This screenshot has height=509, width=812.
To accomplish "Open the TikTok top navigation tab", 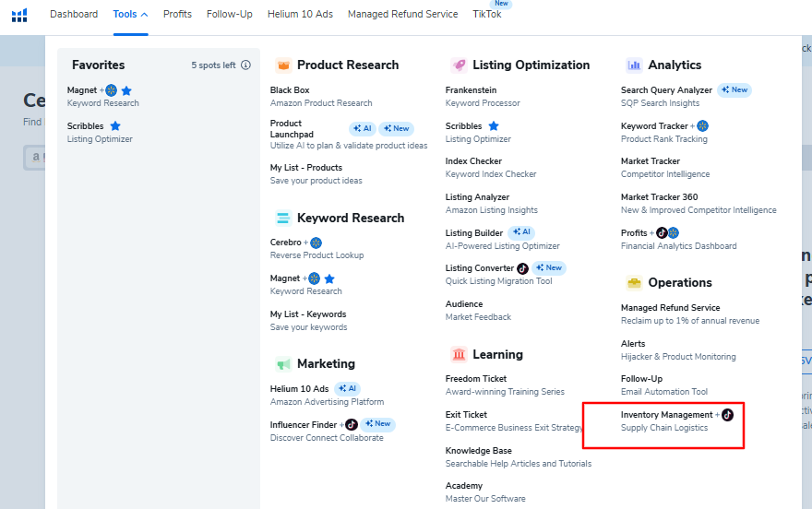I will click(487, 15).
